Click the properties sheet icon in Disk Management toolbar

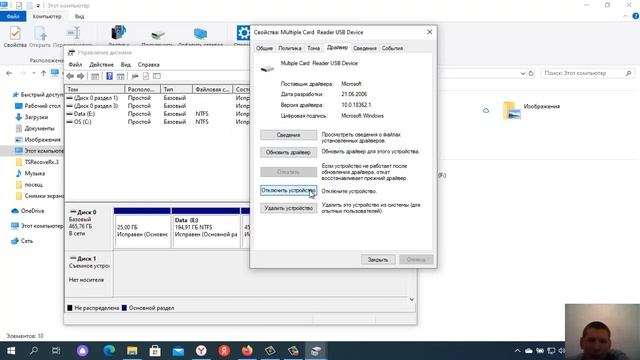(146, 76)
